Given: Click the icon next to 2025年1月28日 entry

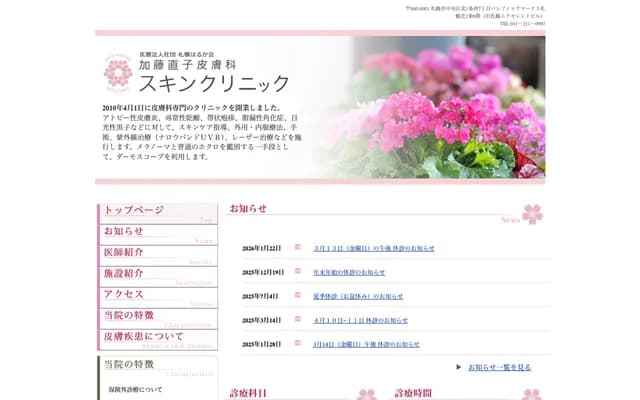Looking at the screenshot, I should tap(298, 343).
